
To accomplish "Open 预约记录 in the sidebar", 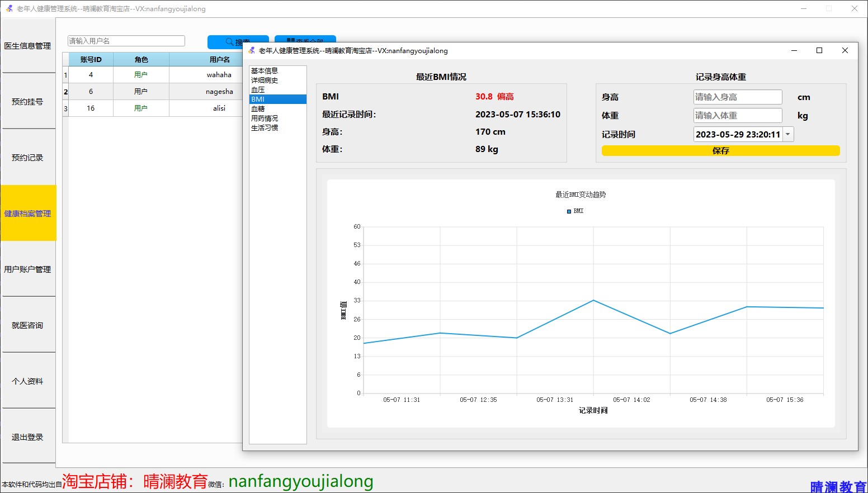I will click(28, 158).
